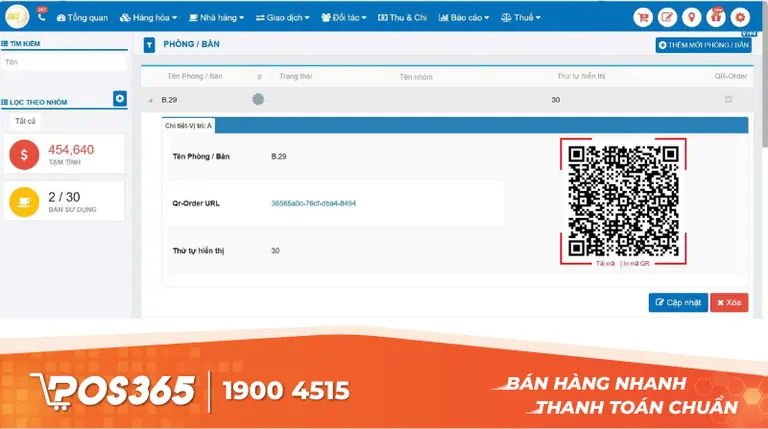
Task: Click the 24/7 phone support icon
Action: click(42, 16)
